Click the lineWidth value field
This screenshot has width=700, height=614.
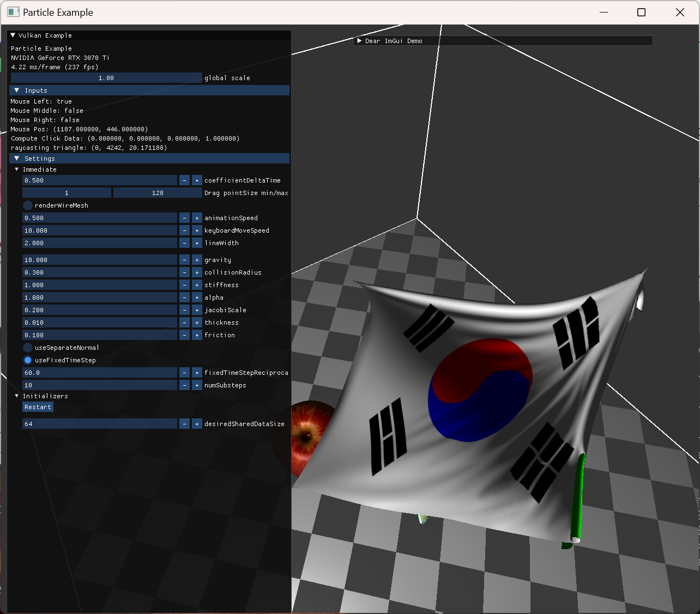point(100,243)
